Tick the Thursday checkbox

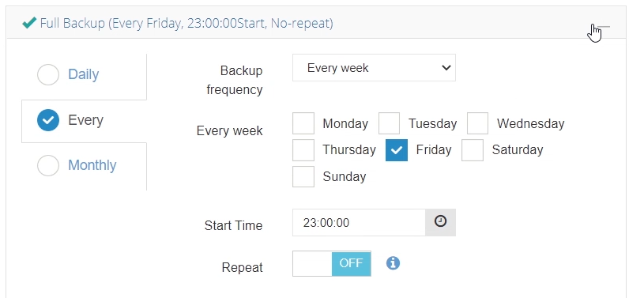tap(303, 150)
